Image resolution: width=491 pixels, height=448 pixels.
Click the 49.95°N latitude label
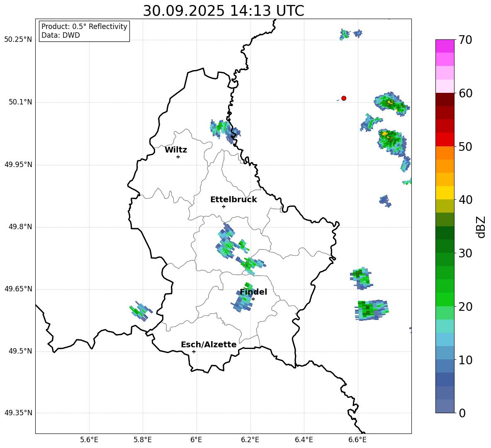point(18,165)
